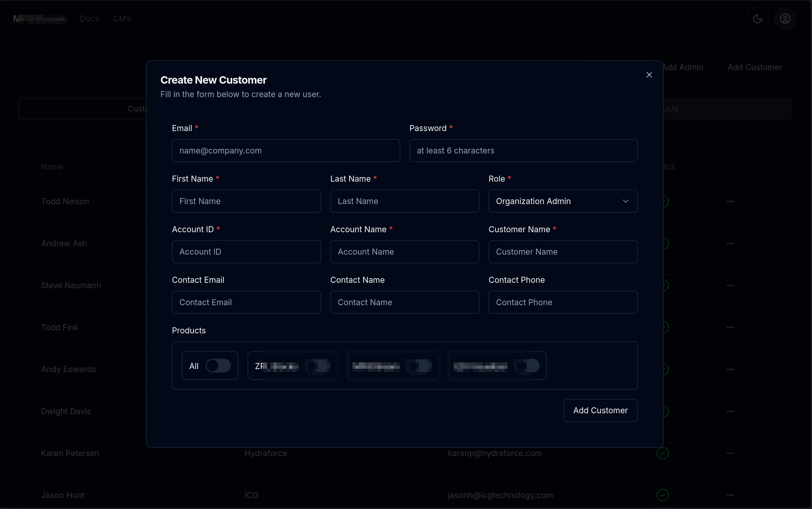Toggle dark mode with the moon icon
812x509 pixels.
click(x=758, y=18)
